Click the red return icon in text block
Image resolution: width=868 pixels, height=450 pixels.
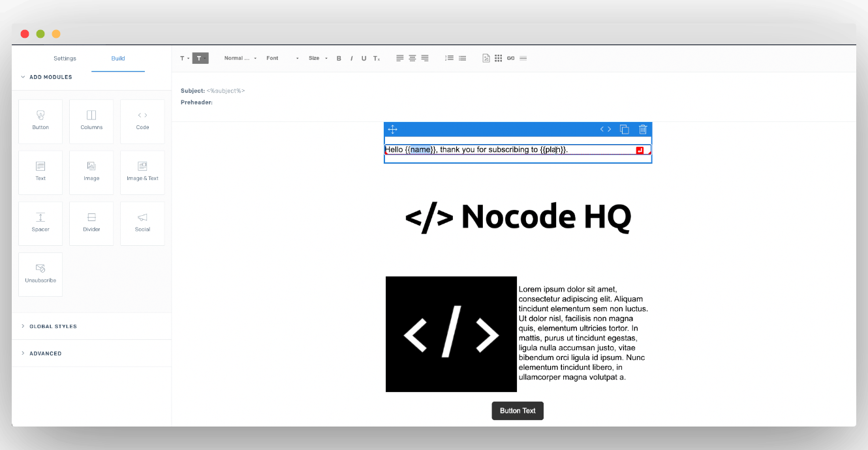click(x=640, y=151)
